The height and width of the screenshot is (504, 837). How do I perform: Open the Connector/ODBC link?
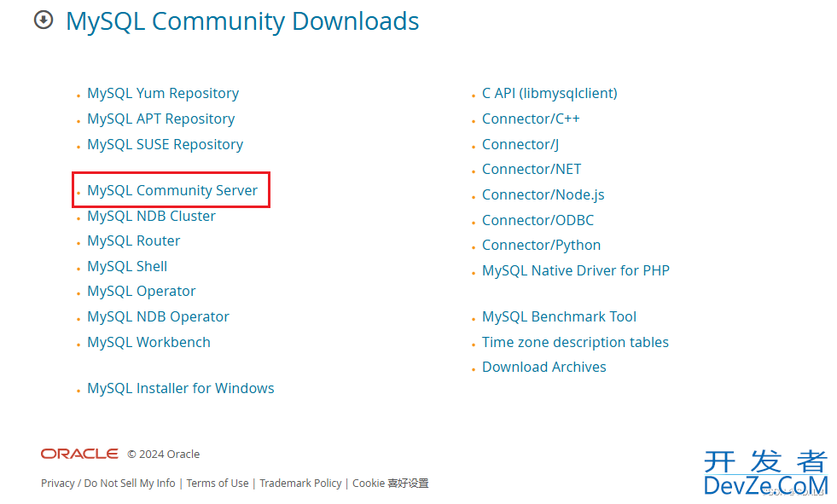[538, 220]
